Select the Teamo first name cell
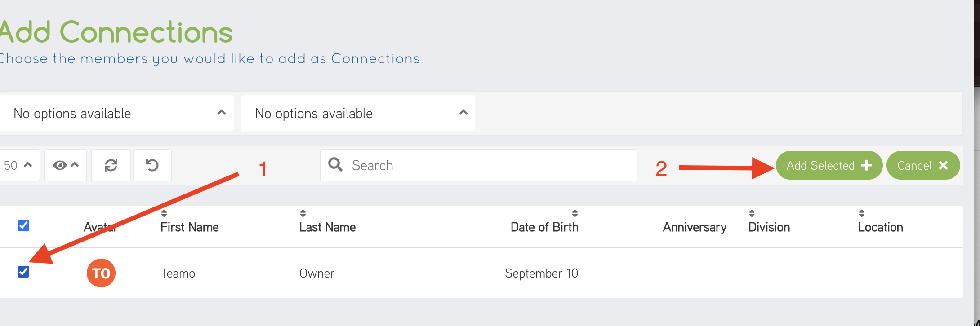Screen dimensions: 980x326 178,273
